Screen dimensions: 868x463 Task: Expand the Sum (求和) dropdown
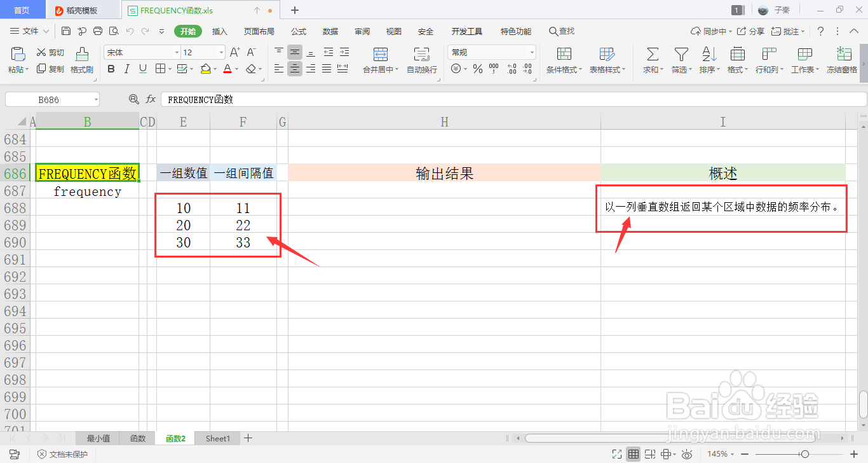(x=662, y=70)
